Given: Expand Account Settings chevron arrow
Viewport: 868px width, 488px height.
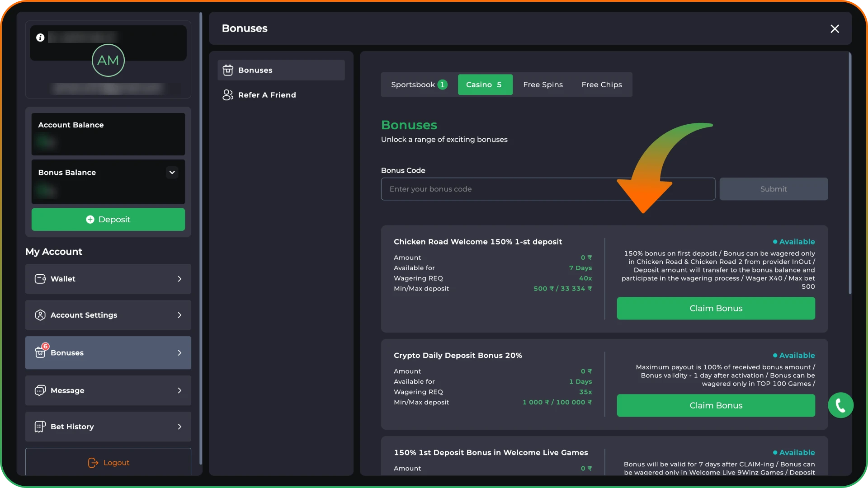Looking at the screenshot, I should (179, 315).
